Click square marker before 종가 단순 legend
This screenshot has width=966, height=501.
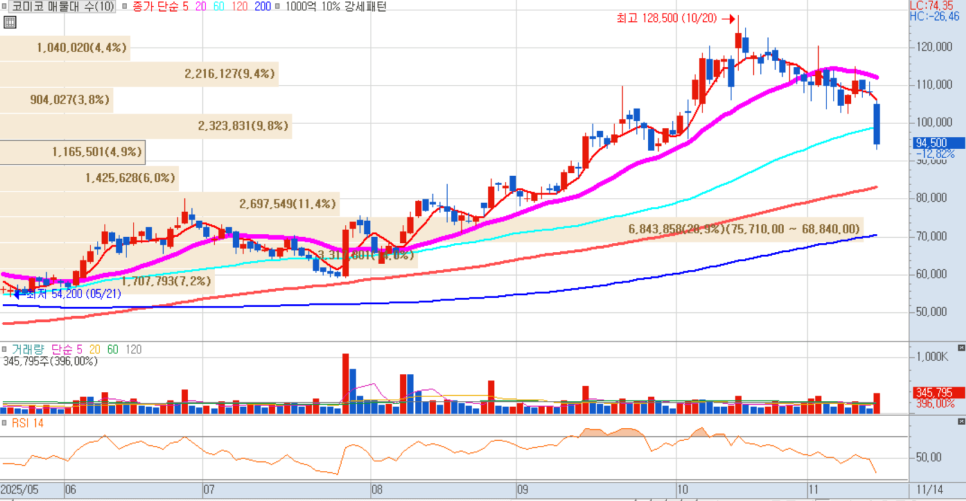coord(124,7)
